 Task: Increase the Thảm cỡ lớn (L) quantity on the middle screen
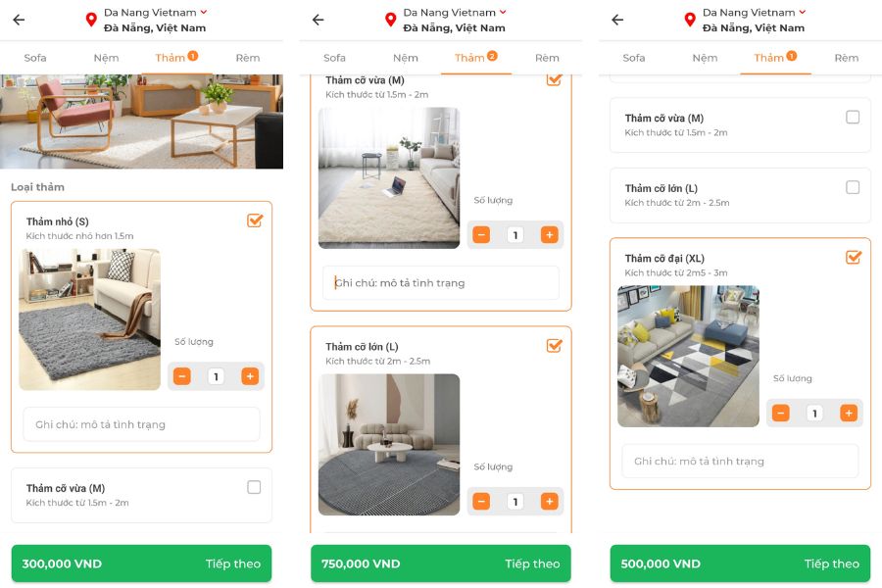click(x=549, y=501)
